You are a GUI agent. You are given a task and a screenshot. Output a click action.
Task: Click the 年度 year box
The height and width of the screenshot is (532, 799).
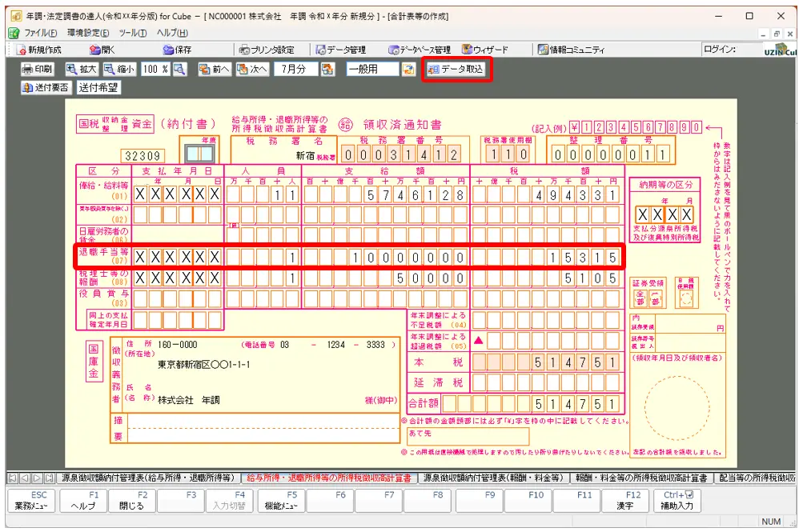point(201,154)
